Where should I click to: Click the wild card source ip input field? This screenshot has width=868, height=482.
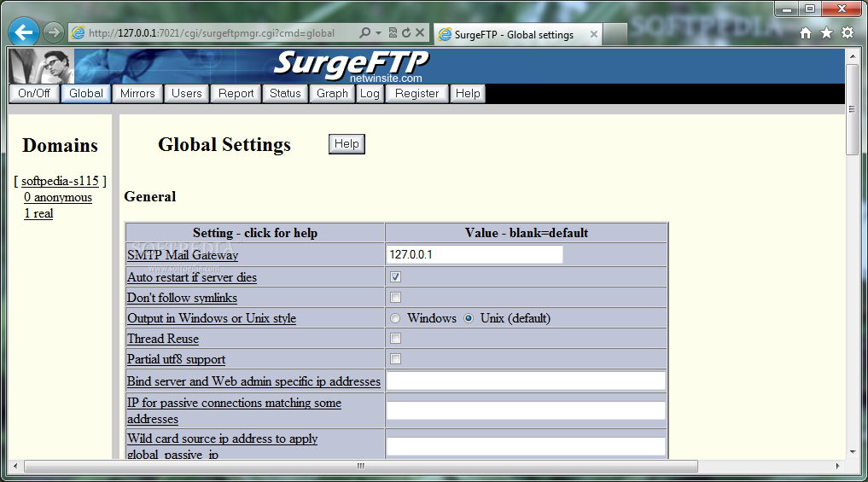[x=526, y=446]
